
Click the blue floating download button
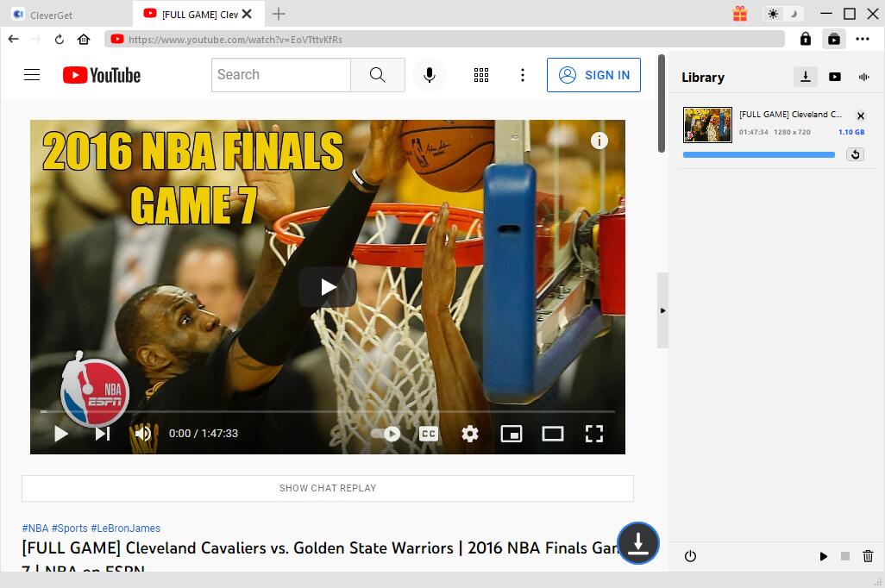click(x=637, y=543)
